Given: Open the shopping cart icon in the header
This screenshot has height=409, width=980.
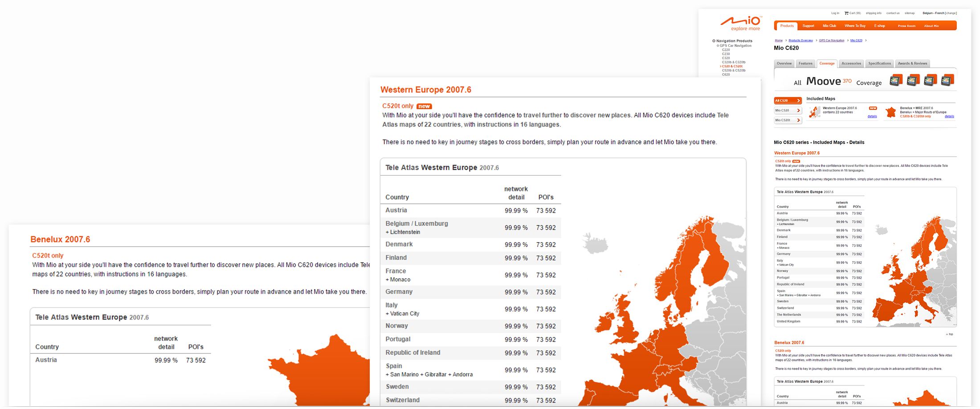Looking at the screenshot, I should (x=846, y=13).
